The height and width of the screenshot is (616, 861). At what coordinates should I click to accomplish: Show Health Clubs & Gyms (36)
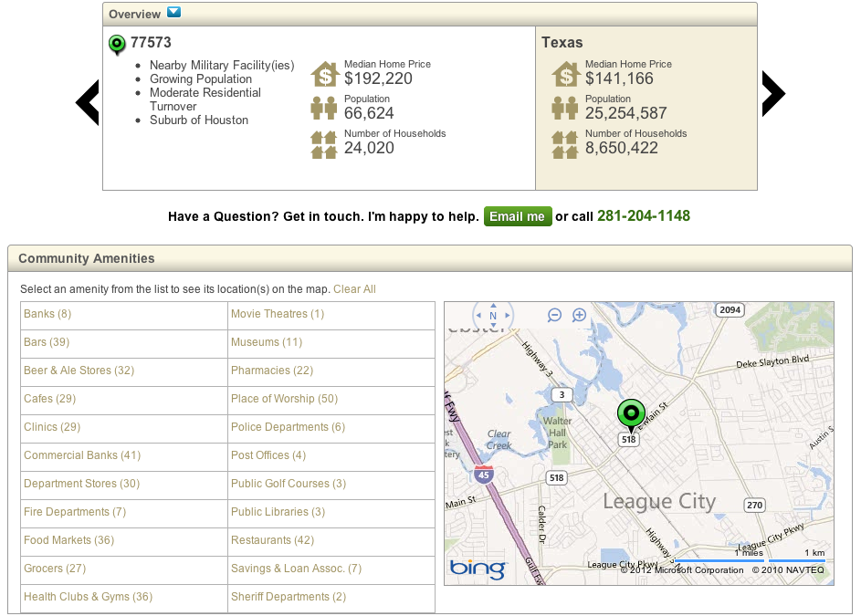click(88, 597)
